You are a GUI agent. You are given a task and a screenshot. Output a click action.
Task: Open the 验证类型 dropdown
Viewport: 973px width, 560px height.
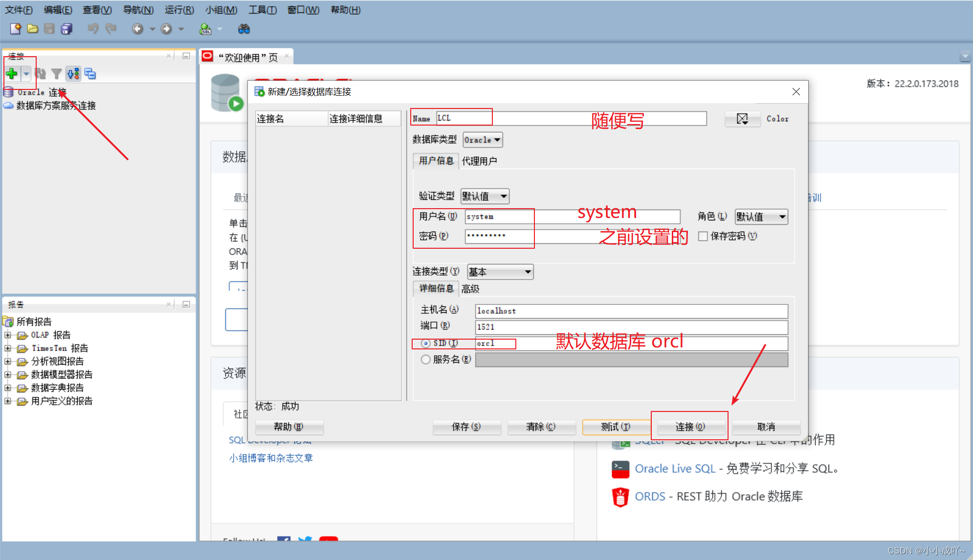(x=485, y=196)
